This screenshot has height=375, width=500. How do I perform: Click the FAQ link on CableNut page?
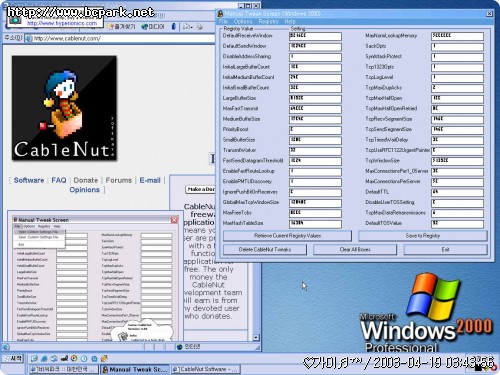[x=59, y=180]
